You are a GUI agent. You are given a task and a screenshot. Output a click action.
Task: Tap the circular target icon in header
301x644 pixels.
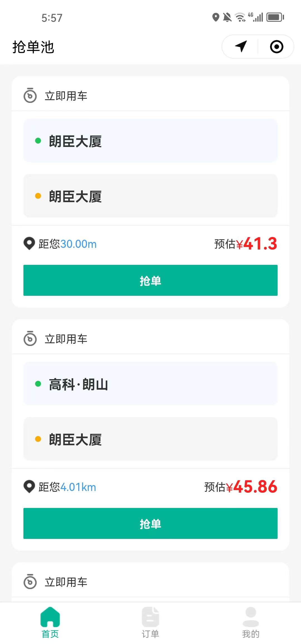click(276, 47)
